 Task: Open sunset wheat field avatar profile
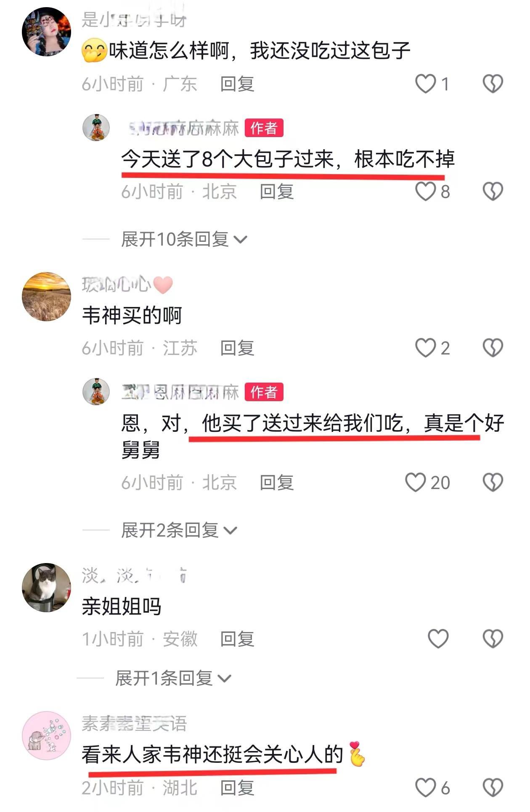coord(46,296)
